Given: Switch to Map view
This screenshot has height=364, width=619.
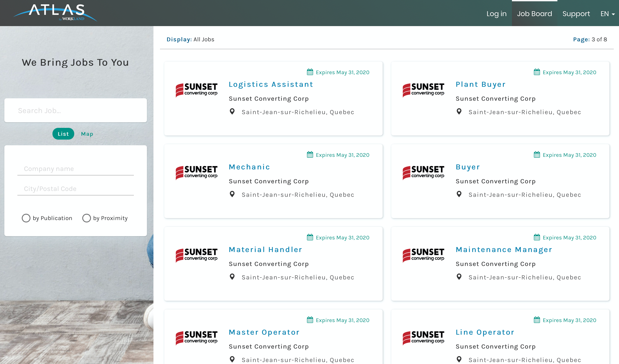Looking at the screenshot, I should point(87,134).
